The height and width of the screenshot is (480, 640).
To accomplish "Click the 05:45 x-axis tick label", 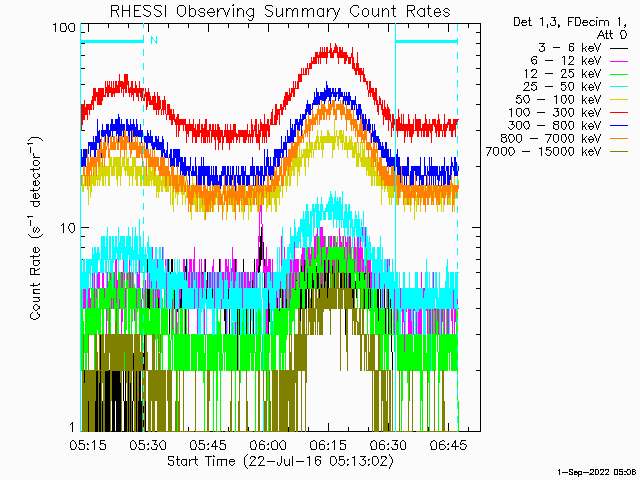I will tap(208, 445).
